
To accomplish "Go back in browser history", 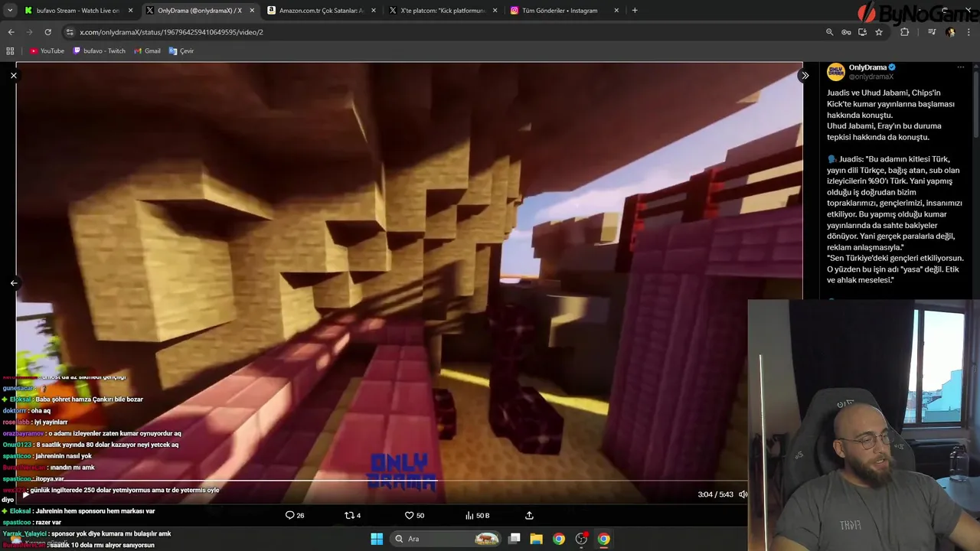I will pyautogui.click(x=11, y=32).
